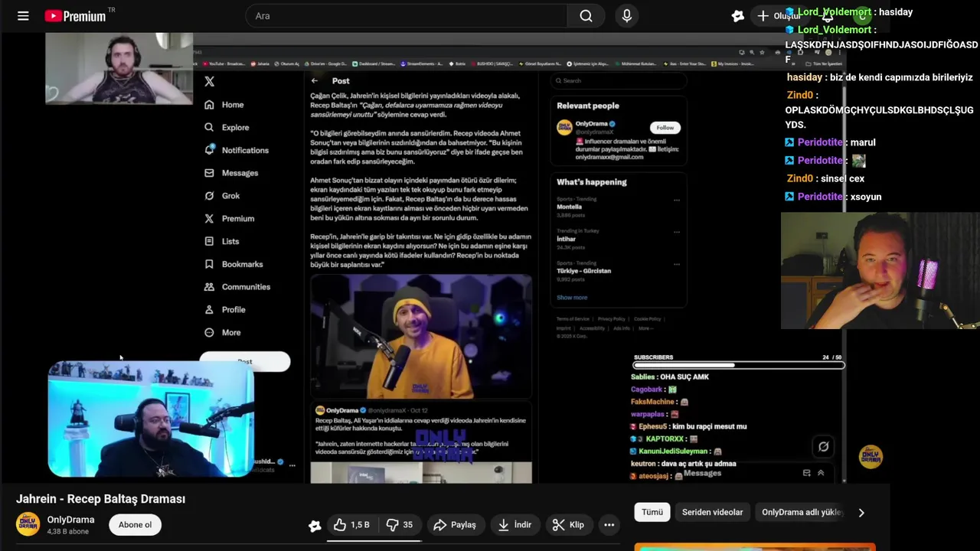Download the video with İndir
Screen dimensions: 980x551
pos(514,525)
